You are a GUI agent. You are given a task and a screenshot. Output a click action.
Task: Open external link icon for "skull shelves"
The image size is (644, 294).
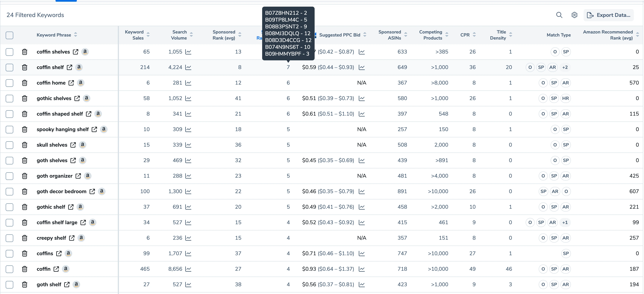[73, 145]
